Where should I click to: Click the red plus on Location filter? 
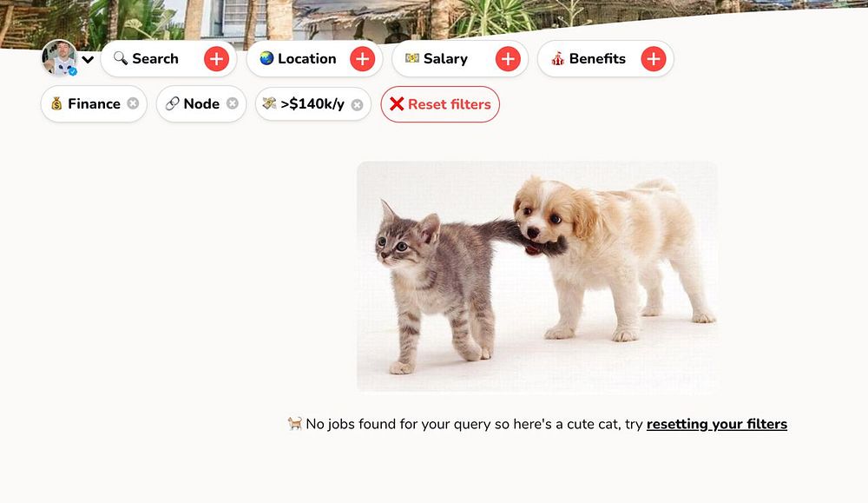[x=363, y=59]
